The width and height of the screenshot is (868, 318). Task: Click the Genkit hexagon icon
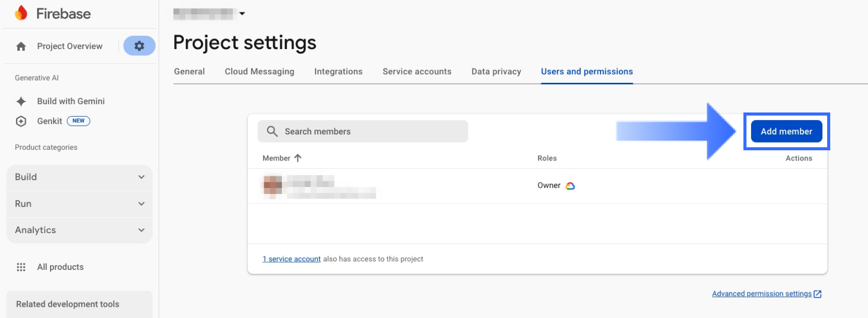coord(21,121)
